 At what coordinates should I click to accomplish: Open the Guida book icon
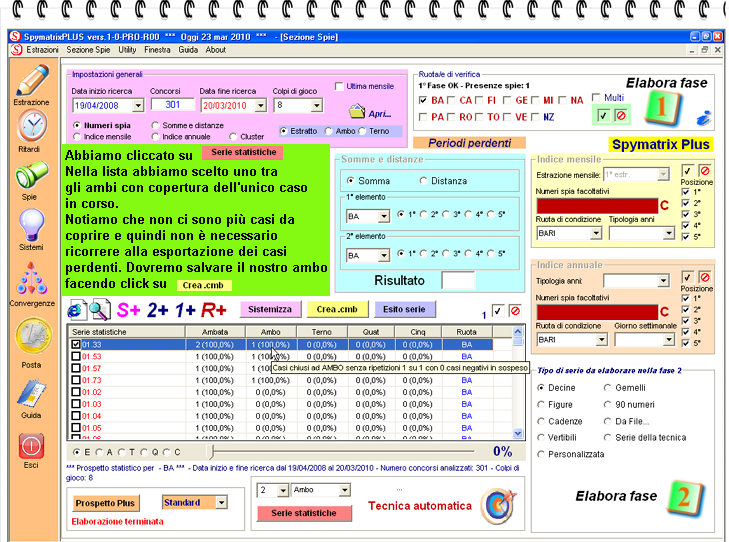pos(31,394)
